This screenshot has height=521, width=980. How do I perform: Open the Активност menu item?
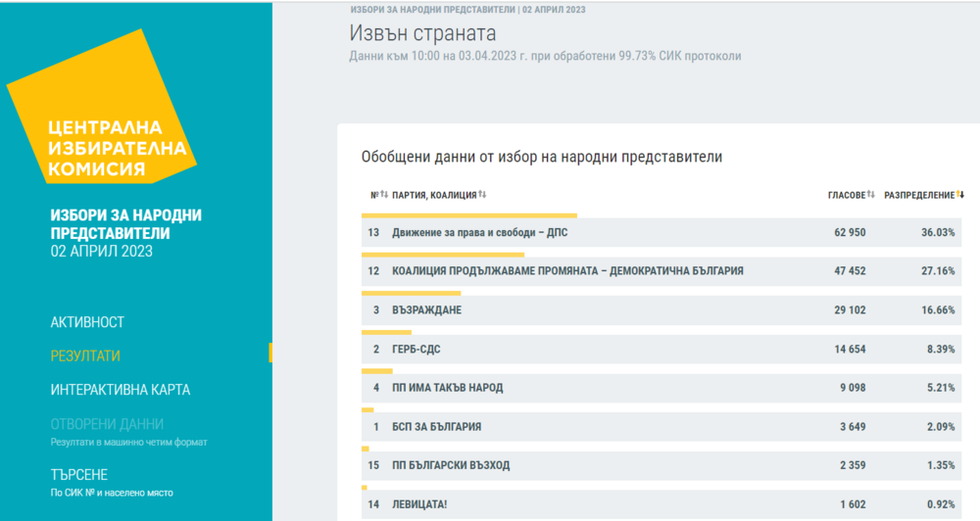pyautogui.click(x=87, y=322)
